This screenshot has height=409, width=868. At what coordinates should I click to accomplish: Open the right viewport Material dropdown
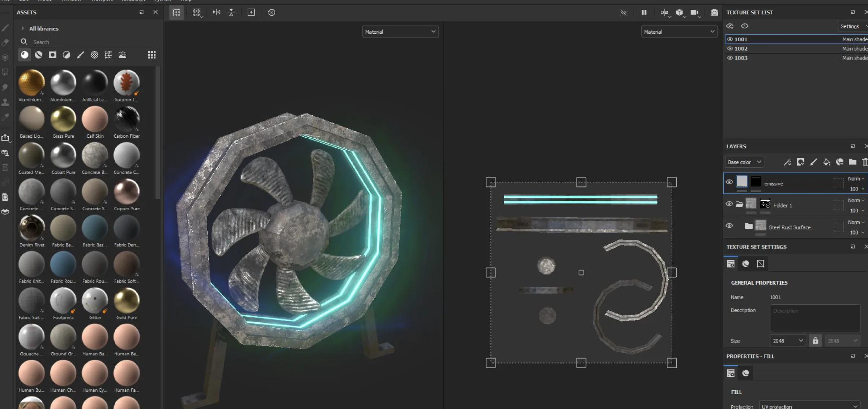tap(679, 32)
